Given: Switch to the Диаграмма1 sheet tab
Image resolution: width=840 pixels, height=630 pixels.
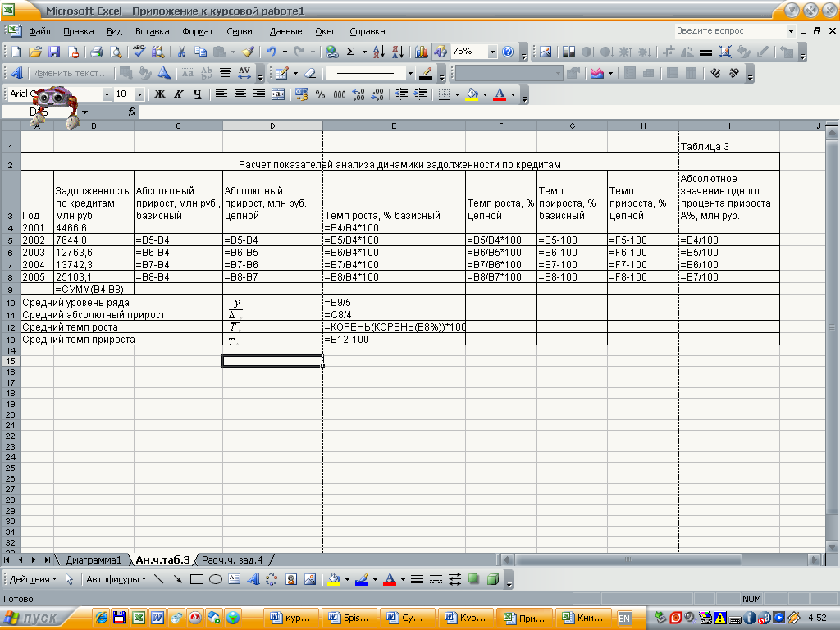Looking at the screenshot, I should coord(94,559).
